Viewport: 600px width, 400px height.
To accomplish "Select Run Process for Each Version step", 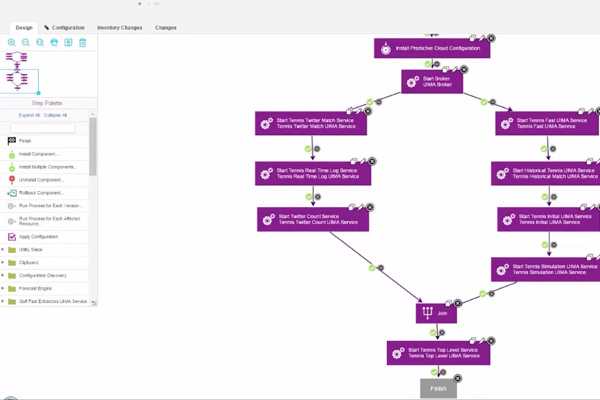I will tap(44, 206).
